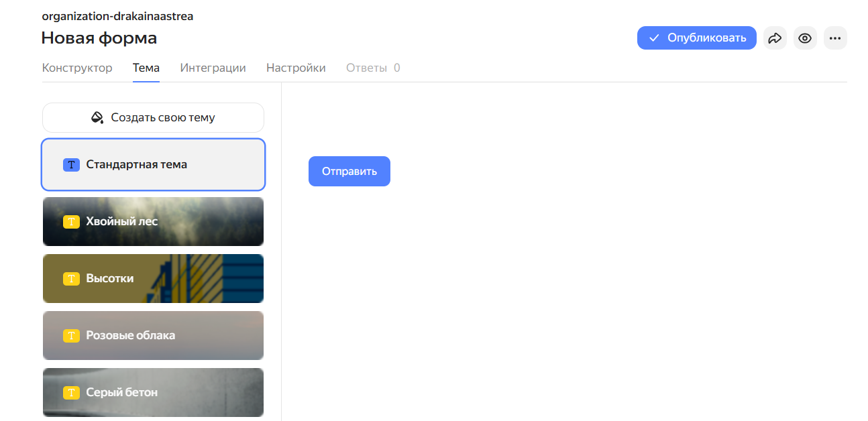Click the share arrow icon

[775, 38]
